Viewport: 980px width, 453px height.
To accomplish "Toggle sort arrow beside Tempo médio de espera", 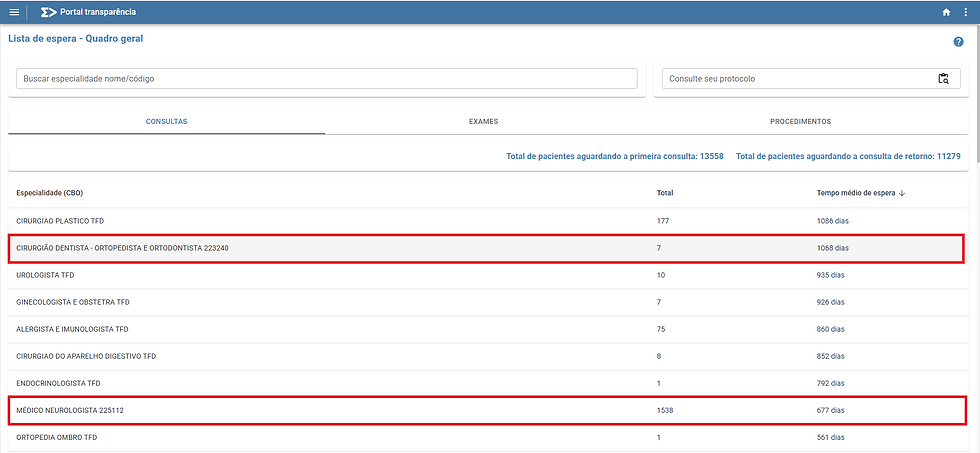I will click(902, 193).
